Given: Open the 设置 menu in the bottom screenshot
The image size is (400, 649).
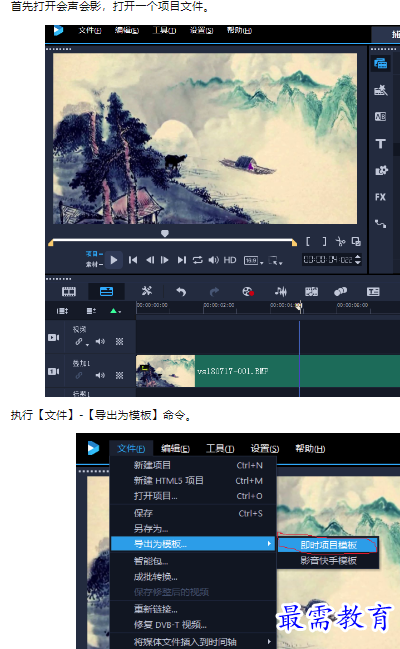Looking at the screenshot, I should (x=265, y=449).
